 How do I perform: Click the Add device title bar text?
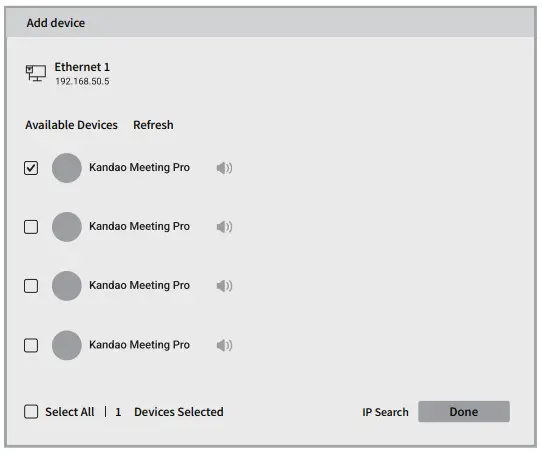click(x=56, y=23)
